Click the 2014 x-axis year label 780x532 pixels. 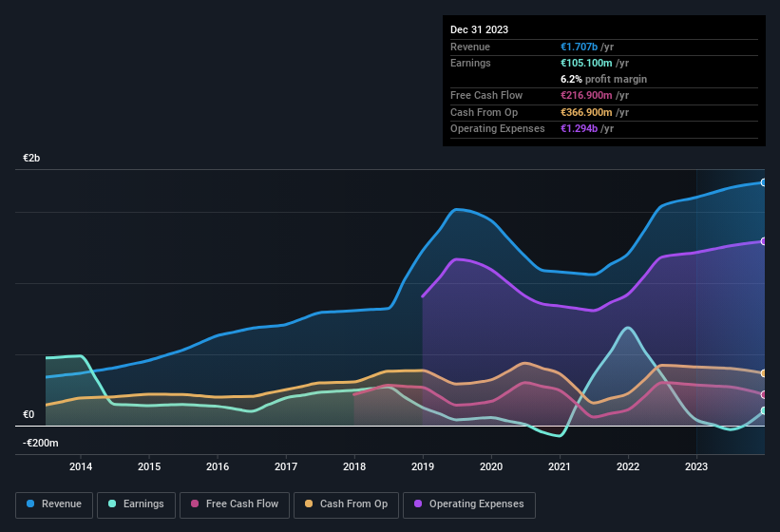(x=81, y=466)
